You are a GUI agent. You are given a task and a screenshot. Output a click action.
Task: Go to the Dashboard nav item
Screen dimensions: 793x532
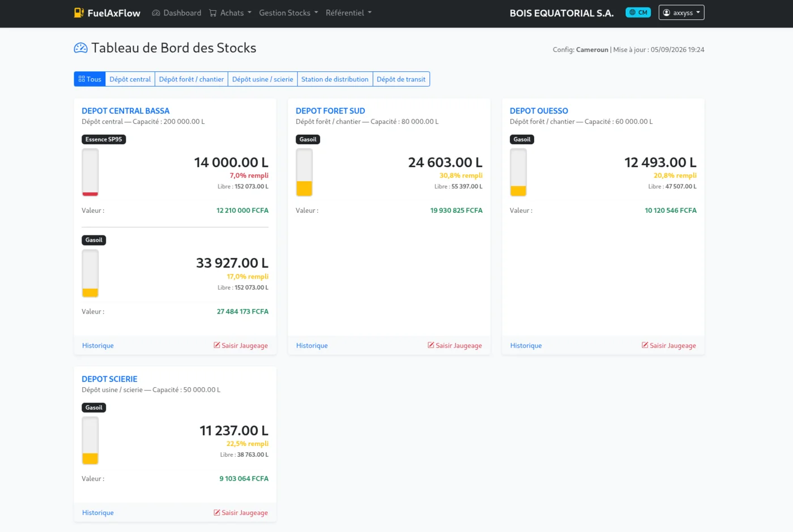pos(177,13)
